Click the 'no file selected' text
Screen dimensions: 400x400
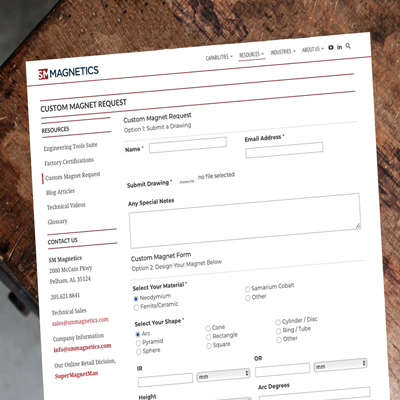tap(216, 176)
